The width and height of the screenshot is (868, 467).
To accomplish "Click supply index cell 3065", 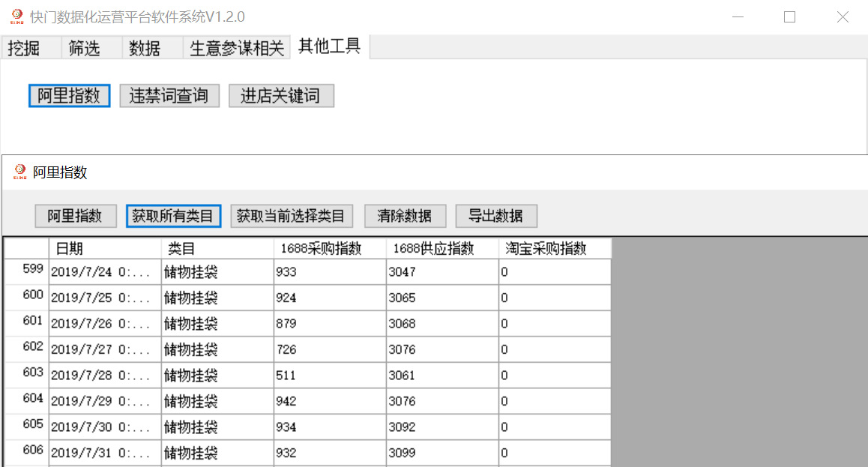I will pyautogui.click(x=442, y=298).
